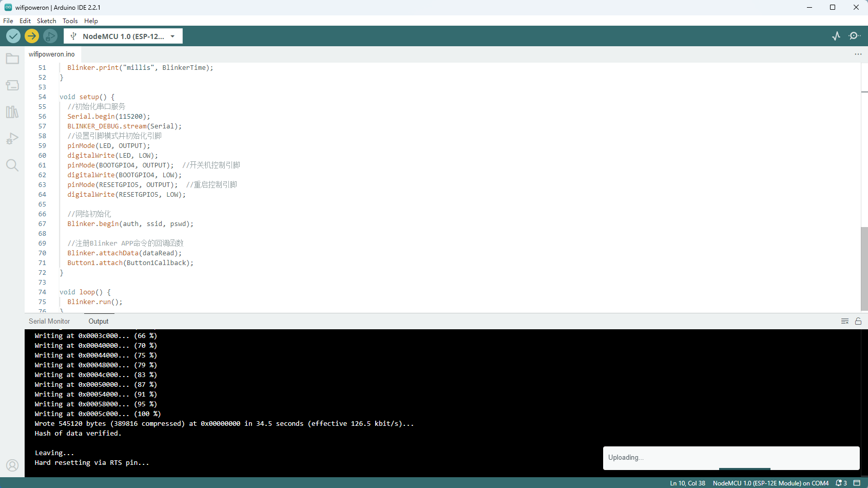Open the Serial Plotter icon

click(836, 36)
